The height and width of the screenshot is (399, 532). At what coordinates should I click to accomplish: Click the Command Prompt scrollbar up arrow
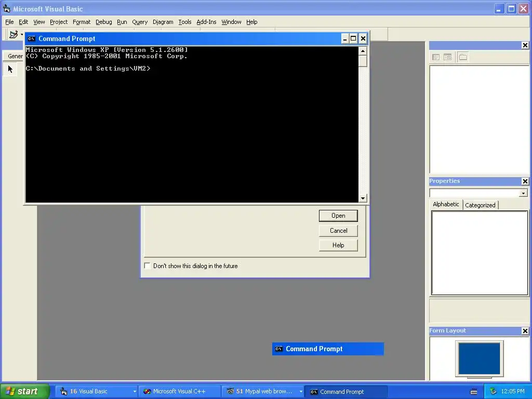point(363,51)
